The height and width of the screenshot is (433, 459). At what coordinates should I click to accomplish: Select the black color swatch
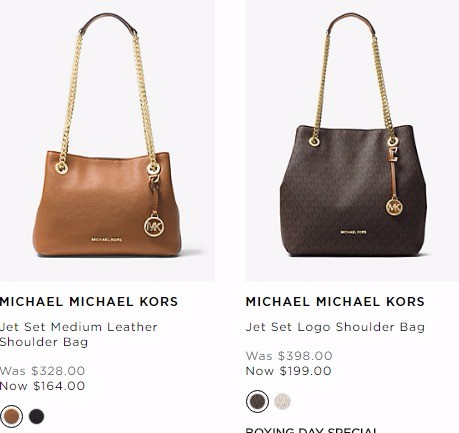pos(36,416)
